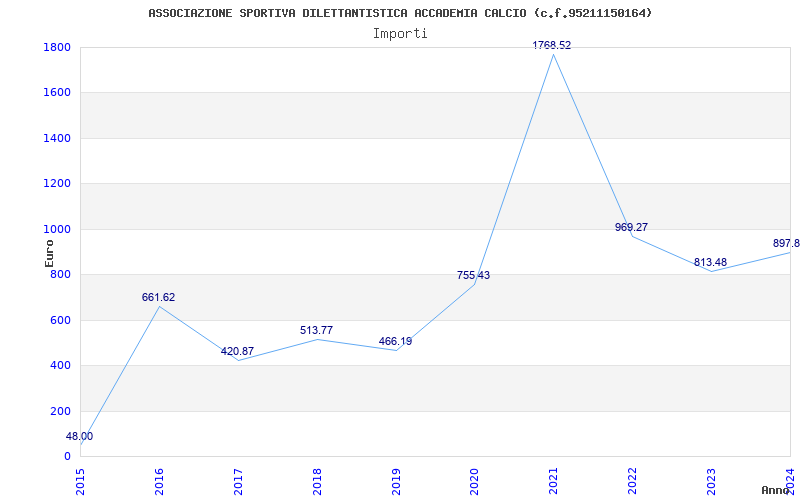The image size is (800, 500).
Task: Select the data label 661.62
Action: point(158,297)
